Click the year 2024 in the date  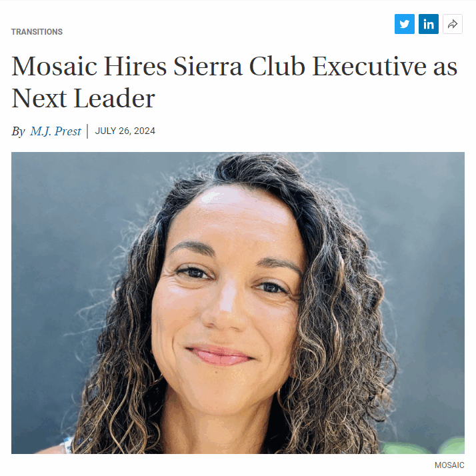(145, 131)
